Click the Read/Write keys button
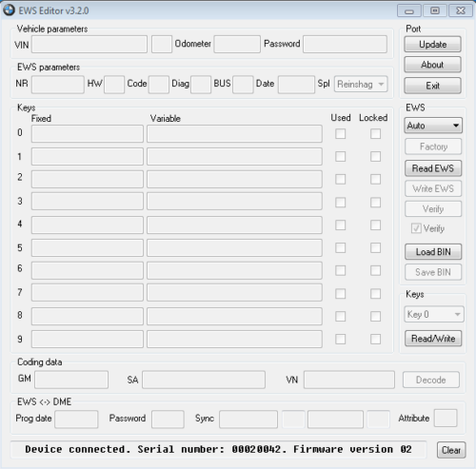This screenshot has height=469, width=476. (433, 339)
